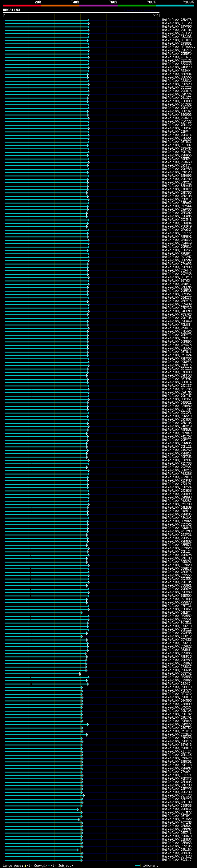The height and width of the screenshot is (868, 197).
Task: Open the UniRef100_A9NSY9 label
Action: pos(176,416)
